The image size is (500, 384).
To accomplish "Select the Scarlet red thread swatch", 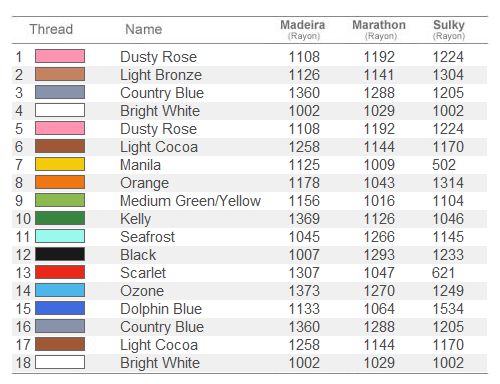I will (60, 272).
